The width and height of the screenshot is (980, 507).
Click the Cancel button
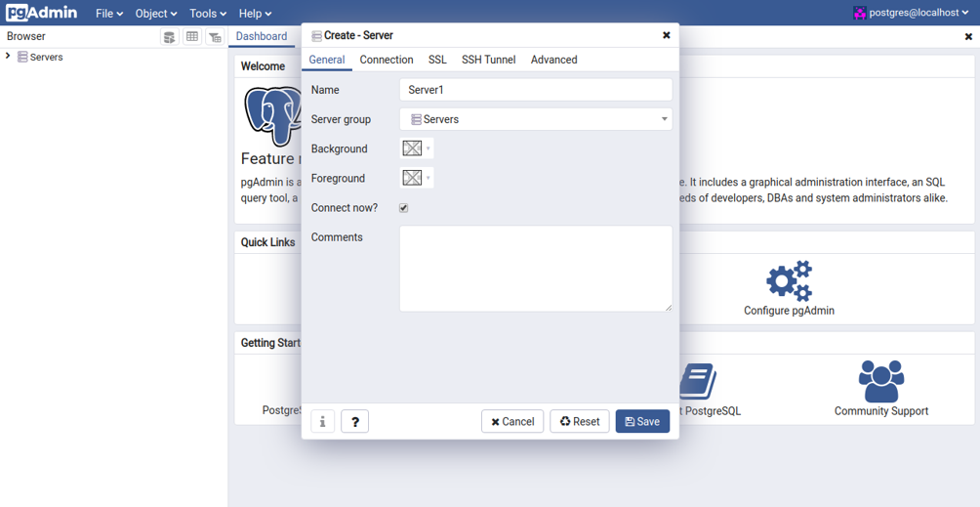click(512, 421)
